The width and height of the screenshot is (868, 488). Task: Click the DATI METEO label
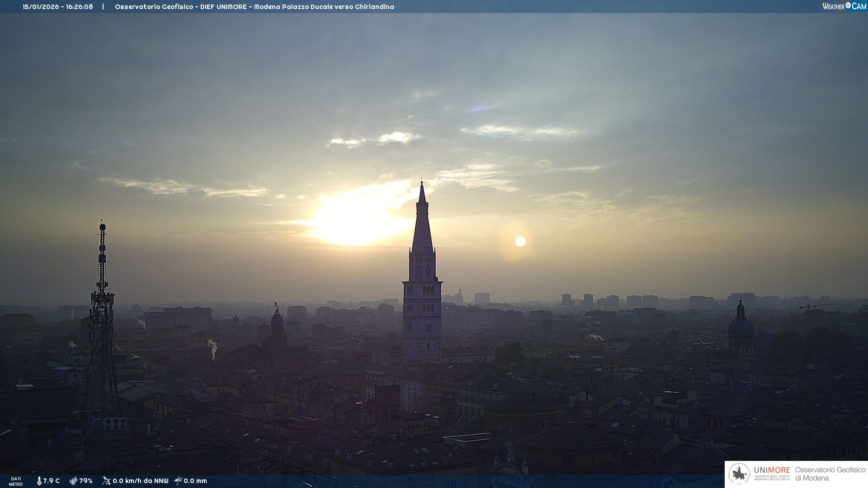[x=16, y=481]
